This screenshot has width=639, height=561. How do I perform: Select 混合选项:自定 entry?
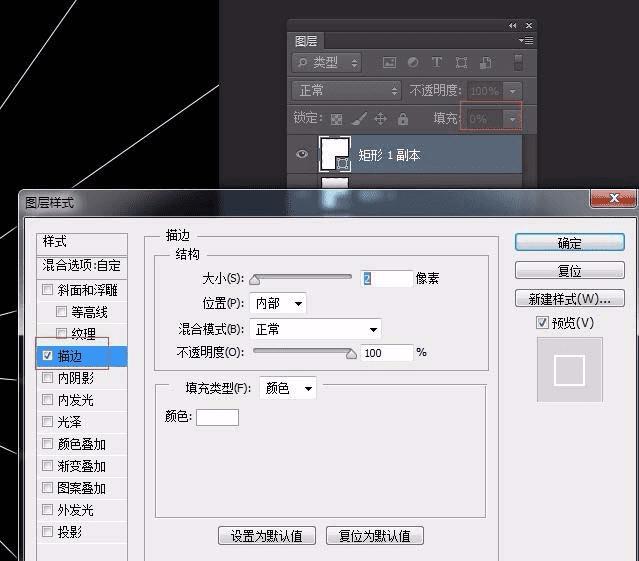[82, 266]
